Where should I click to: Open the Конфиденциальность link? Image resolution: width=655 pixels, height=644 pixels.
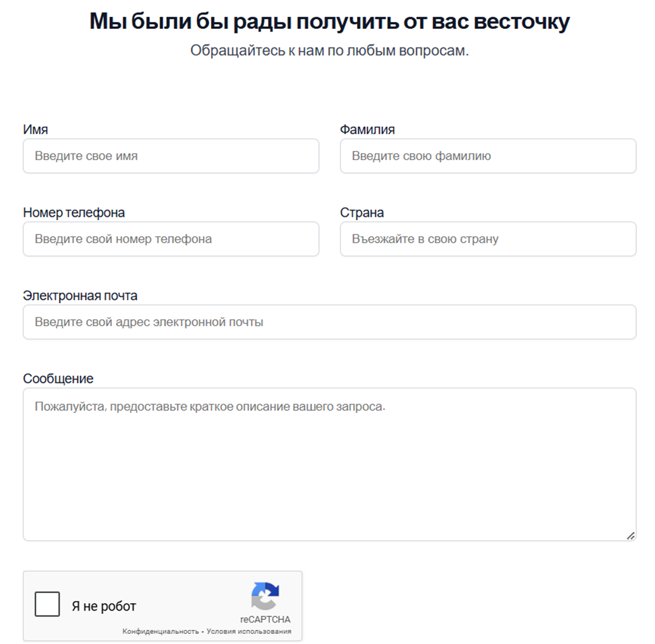point(161,631)
